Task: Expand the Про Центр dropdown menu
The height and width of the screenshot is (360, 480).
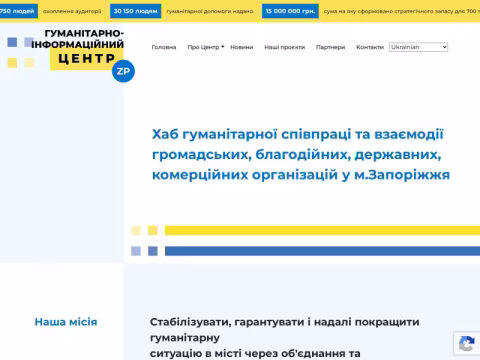Action: pyautogui.click(x=206, y=47)
